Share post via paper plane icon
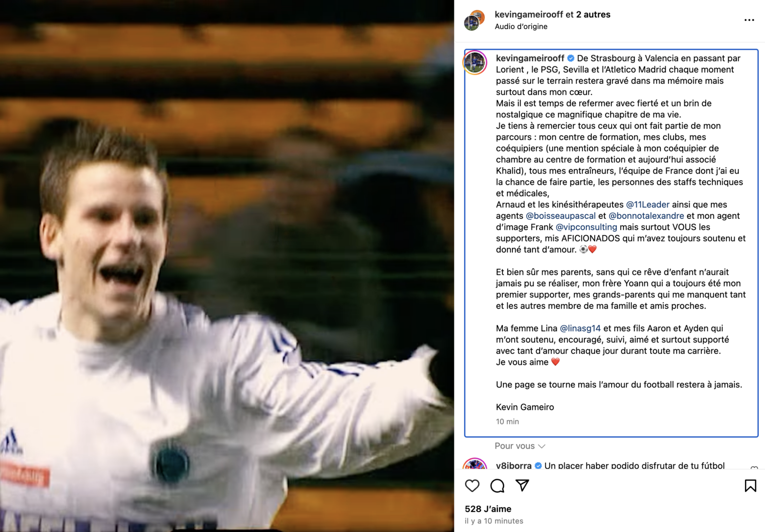Viewport: 765px width, 532px height. [x=523, y=486]
